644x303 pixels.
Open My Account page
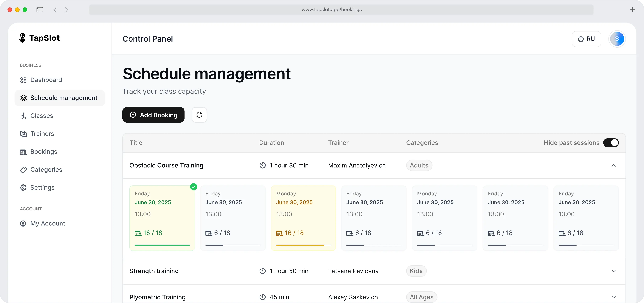click(x=60, y=224)
